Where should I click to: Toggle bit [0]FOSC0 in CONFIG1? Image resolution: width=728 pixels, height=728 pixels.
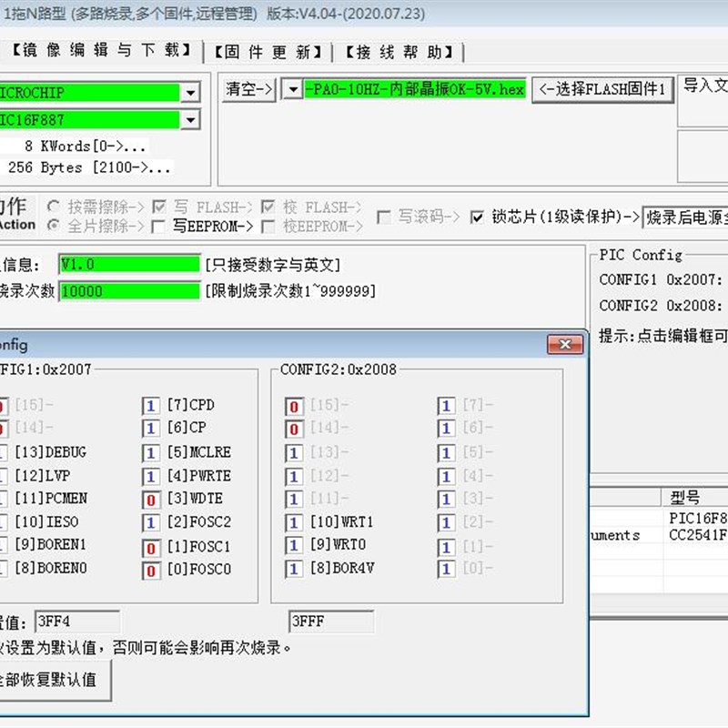(x=151, y=571)
